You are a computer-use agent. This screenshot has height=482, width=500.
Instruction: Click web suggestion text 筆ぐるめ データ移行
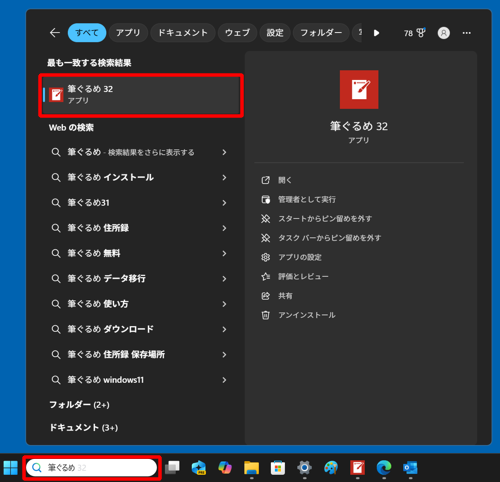tap(107, 279)
